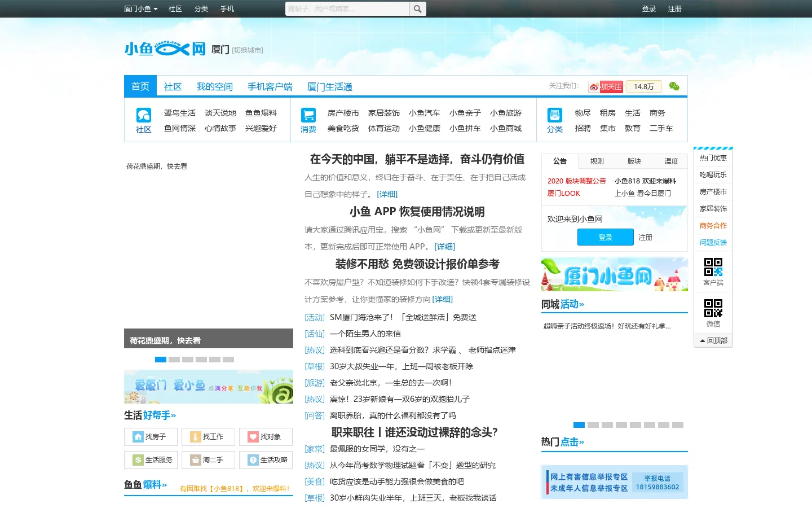
Task: Open headline 在今天的中国，躺平不是选择
Action: [417, 159]
